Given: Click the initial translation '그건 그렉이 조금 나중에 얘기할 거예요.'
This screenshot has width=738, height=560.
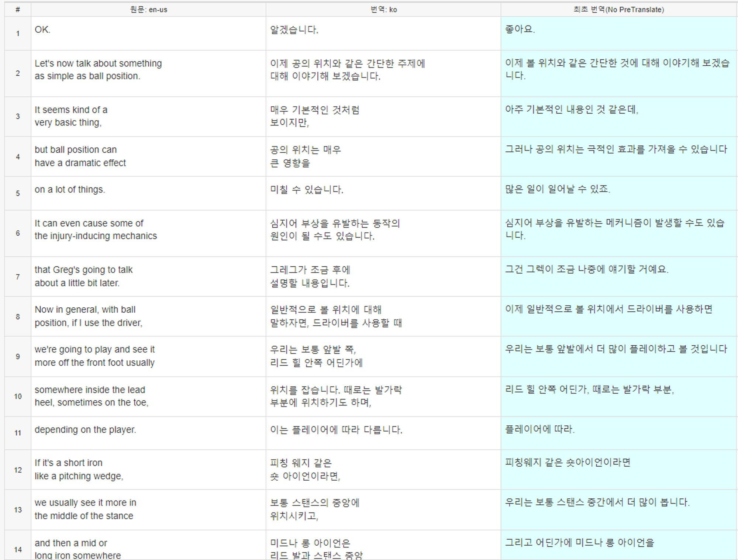Looking at the screenshot, I should 587,269.
